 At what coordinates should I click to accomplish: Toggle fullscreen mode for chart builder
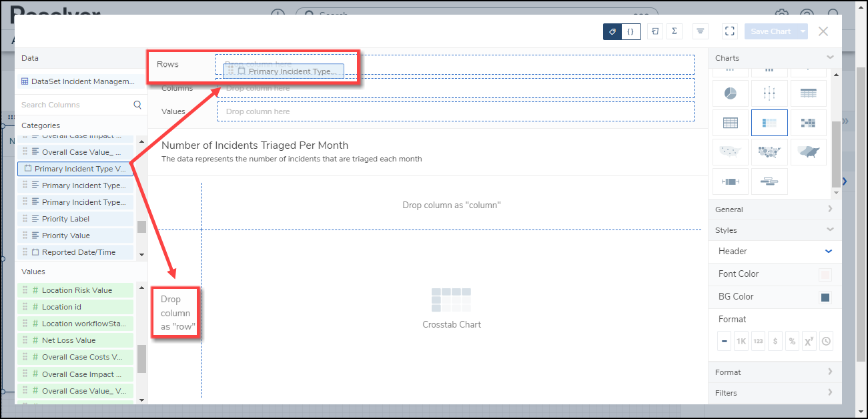[x=730, y=31]
